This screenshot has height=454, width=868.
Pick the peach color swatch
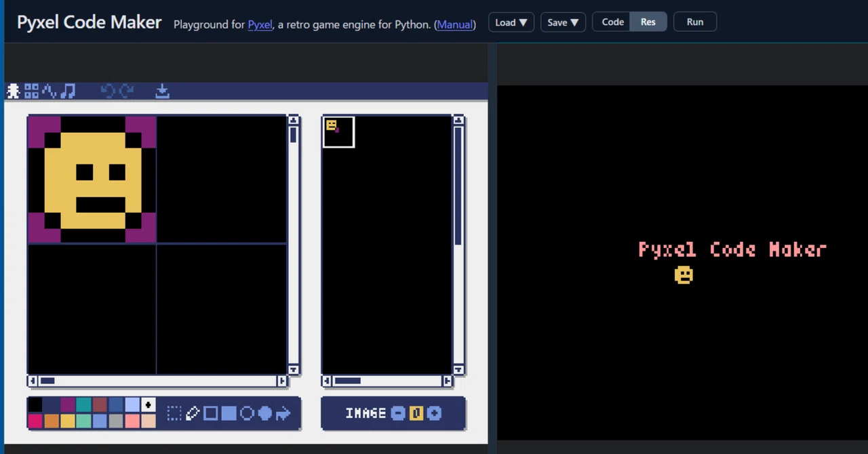tap(149, 421)
